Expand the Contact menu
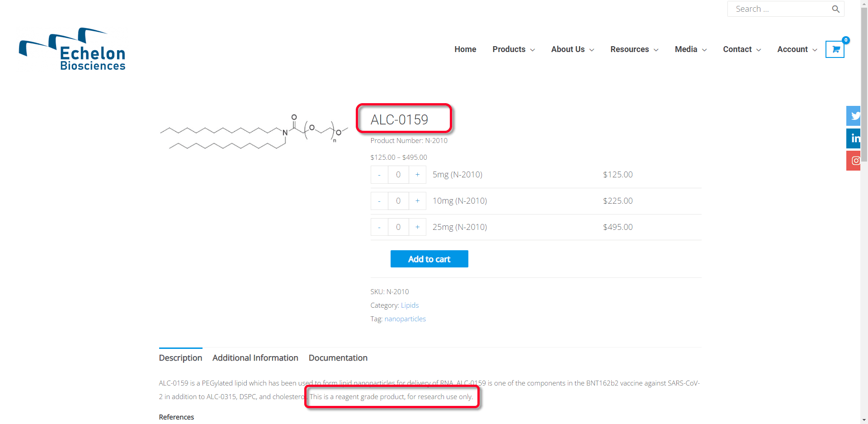Screen dimensions: 868x424 (x=742, y=49)
